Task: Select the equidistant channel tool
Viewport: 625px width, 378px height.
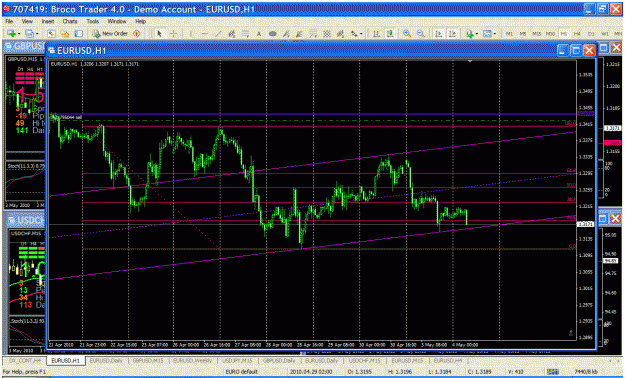Action: coord(232,34)
